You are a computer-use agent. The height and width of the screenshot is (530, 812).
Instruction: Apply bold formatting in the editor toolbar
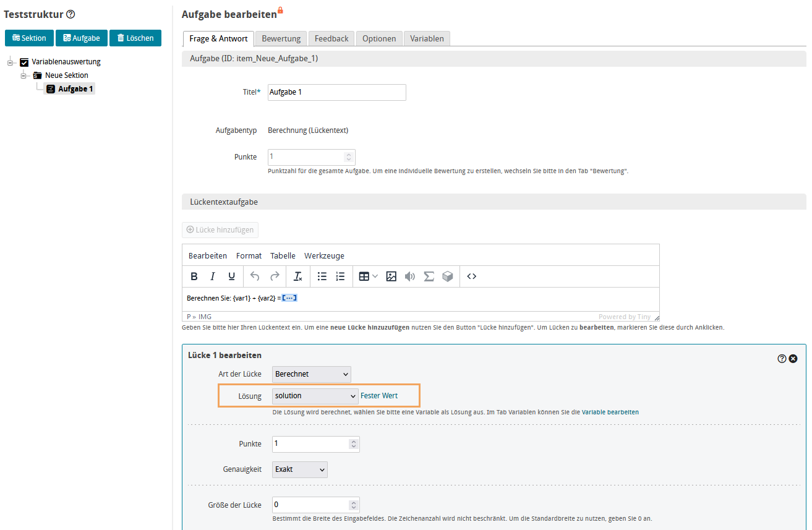(x=194, y=276)
